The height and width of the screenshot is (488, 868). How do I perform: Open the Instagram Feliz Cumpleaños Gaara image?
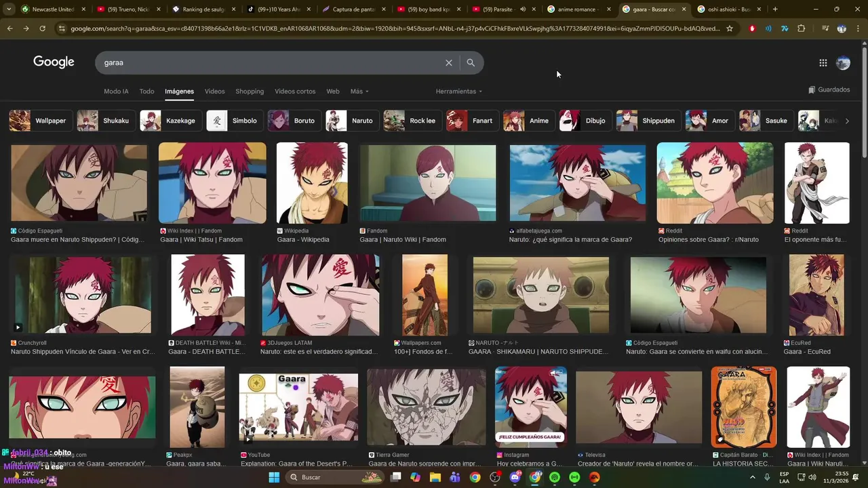tap(531, 407)
